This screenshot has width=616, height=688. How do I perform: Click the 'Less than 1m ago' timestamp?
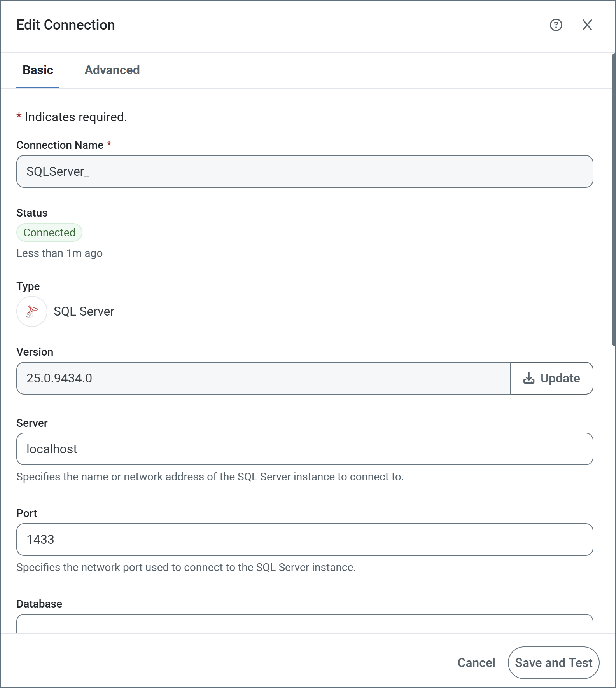click(x=59, y=253)
